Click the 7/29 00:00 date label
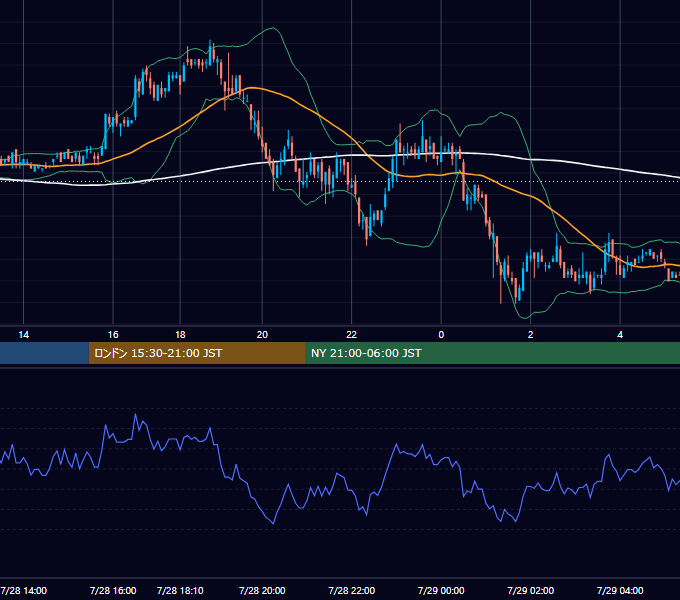Image resolution: width=680 pixels, height=600 pixels. [x=441, y=590]
